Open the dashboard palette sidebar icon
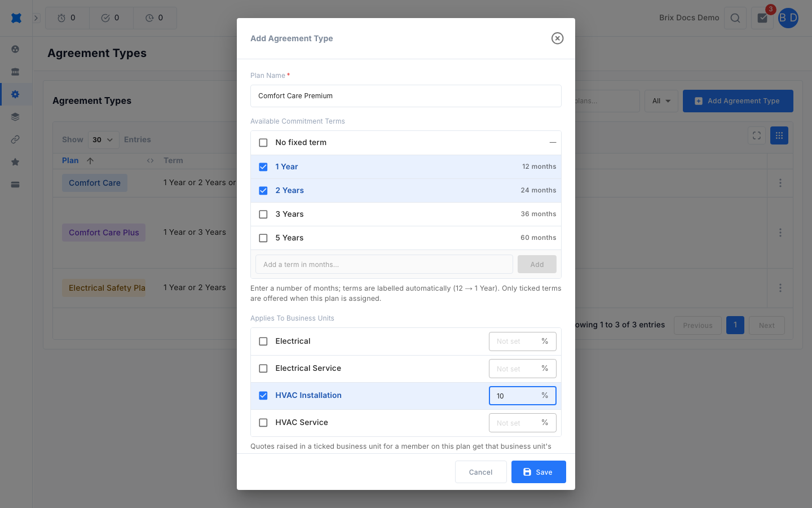The width and height of the screenshot is (812, 508). (15, 49)
